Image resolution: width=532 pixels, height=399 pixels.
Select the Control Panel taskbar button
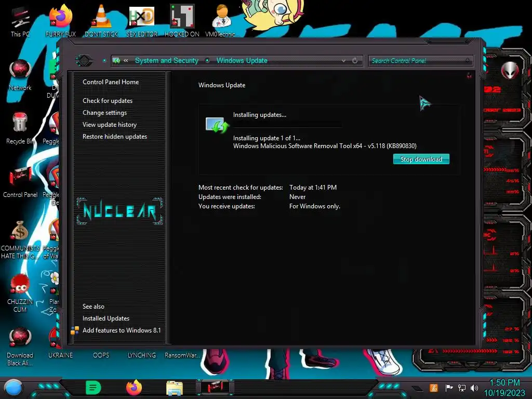tap(215, 388)
